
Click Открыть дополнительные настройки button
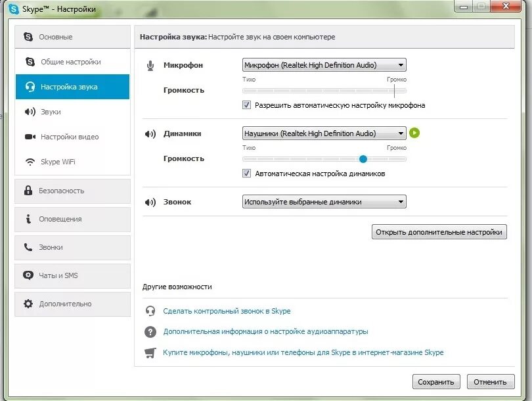pyautogui.click(x=439, y=232)
